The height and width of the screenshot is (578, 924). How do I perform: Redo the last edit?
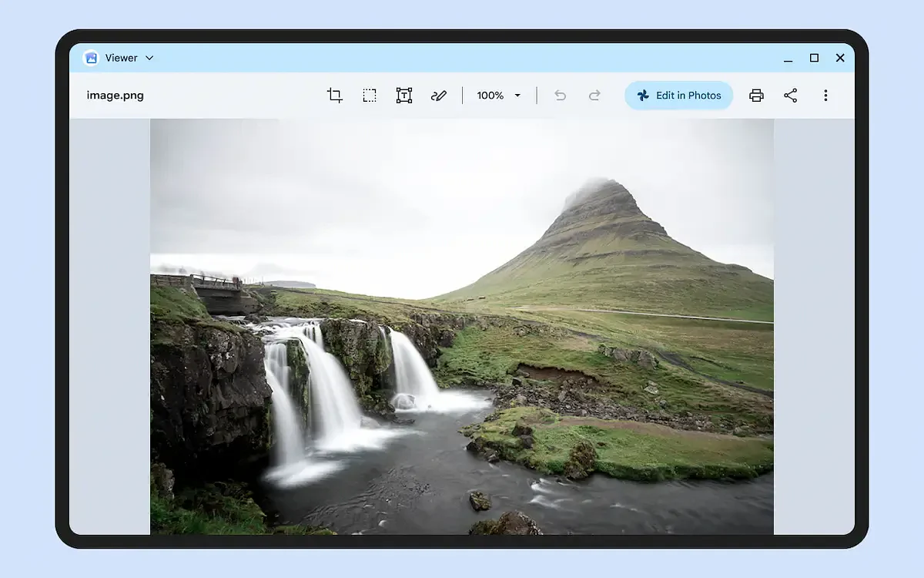coord(594,96)
